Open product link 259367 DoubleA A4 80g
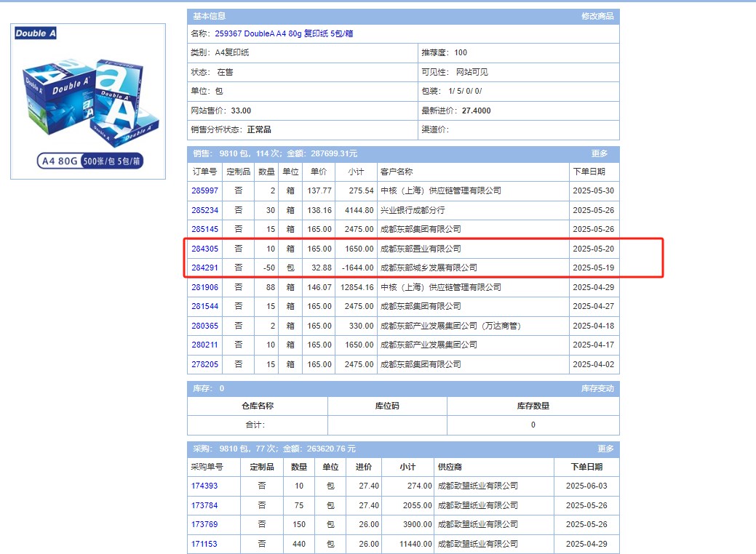This screenshot has height=554, width=756. (284, 33)
